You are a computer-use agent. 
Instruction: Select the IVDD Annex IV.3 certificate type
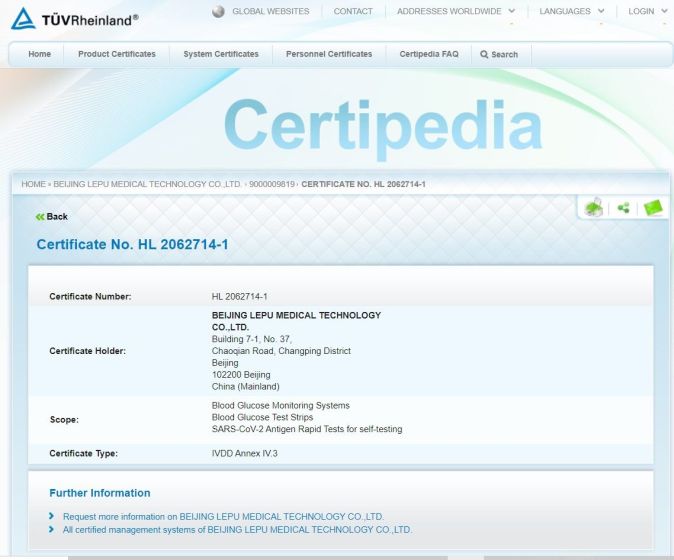(x=245, y=453)
